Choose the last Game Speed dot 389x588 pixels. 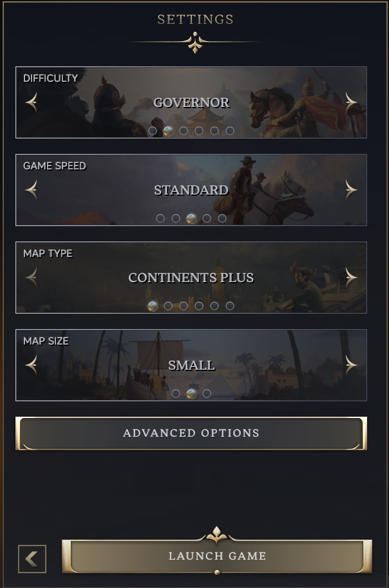tap(222, 218)
